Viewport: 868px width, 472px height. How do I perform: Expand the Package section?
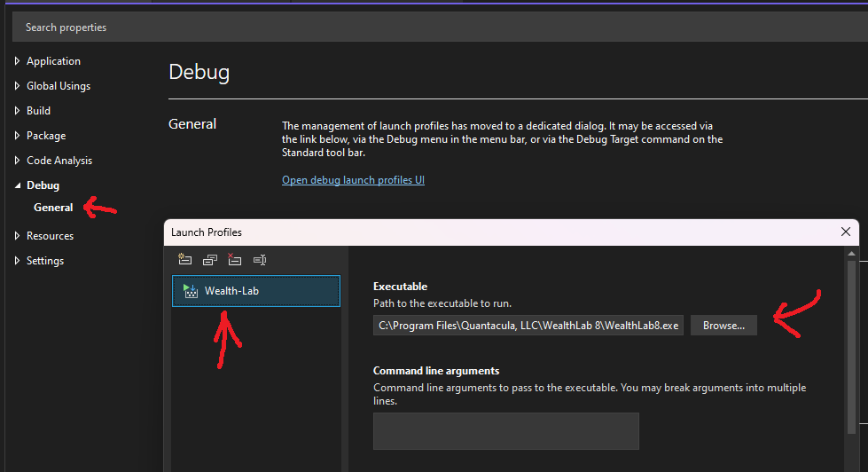click(x=17, y=136)
